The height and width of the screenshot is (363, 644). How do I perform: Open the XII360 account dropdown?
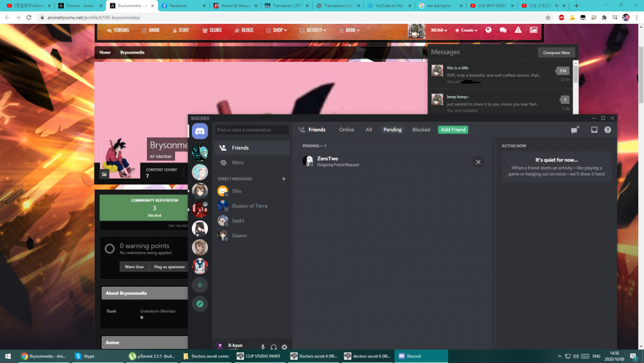439,30
